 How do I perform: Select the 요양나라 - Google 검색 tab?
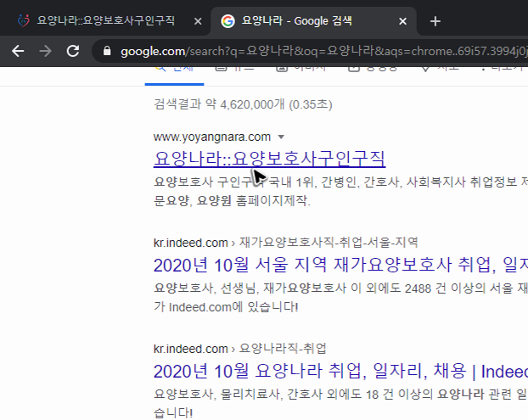313,21
